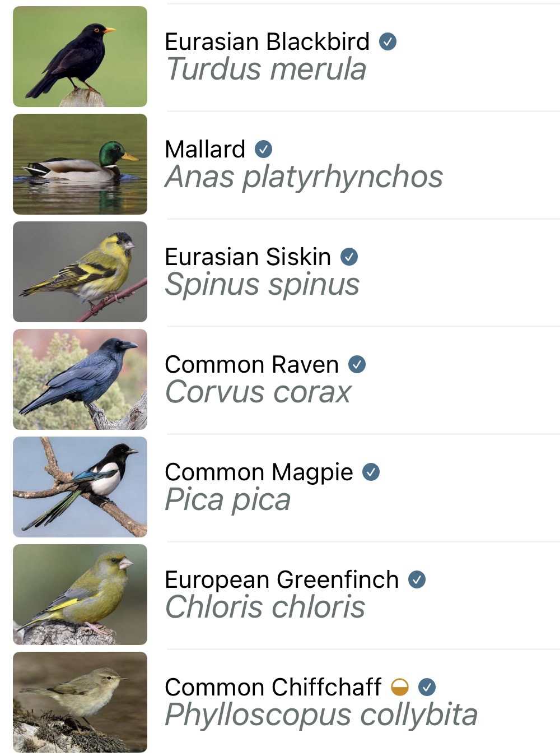Select the Eurasian Blackbird species name
This screenshot has width=560, height=756.
(267, 41)
